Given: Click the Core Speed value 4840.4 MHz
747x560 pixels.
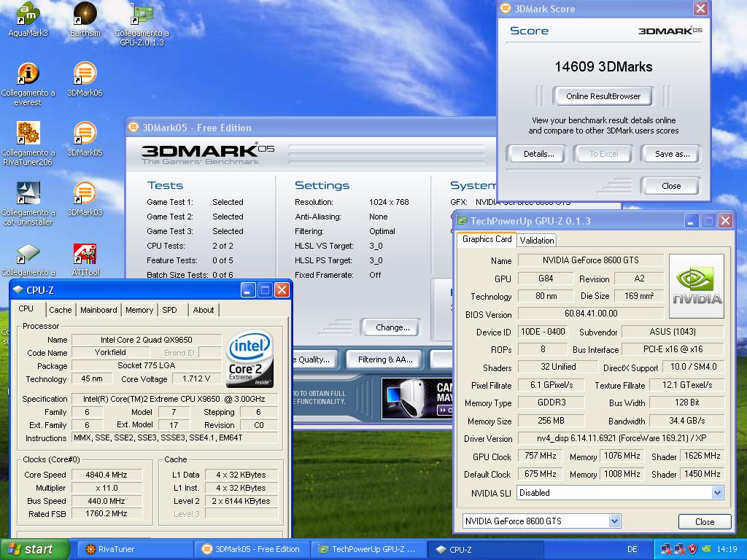Looking at the screenshot, I should point(107,475).
